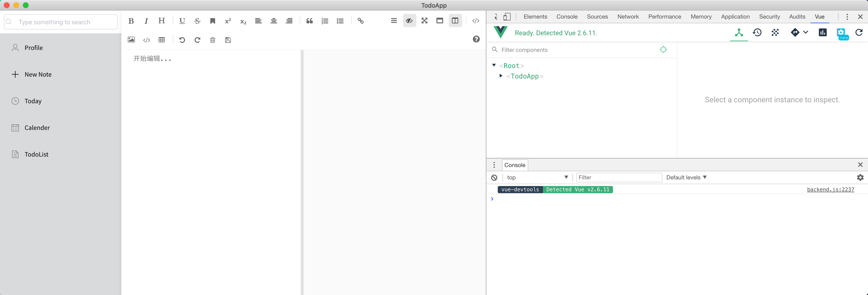
Task: Toggle split double-column editing mode
Action: click(455, 21)
